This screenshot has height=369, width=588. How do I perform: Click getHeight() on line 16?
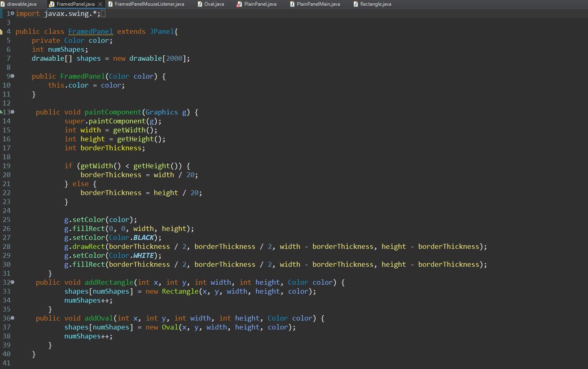click(139, 139)
